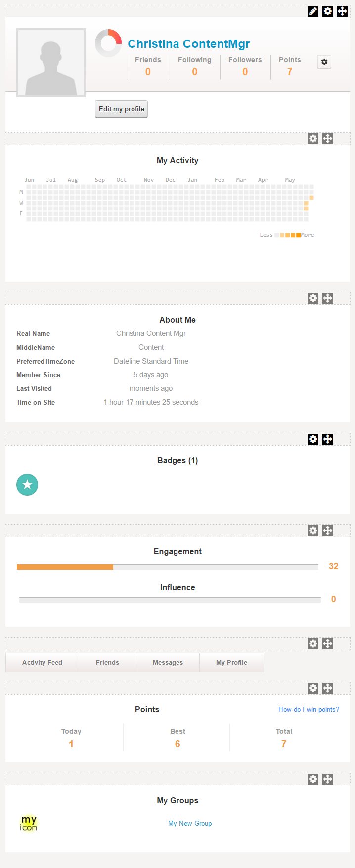This screenshot has width=355, height=868.
Task: Open gear menu above the tab navigation
Action: (313, 644)
